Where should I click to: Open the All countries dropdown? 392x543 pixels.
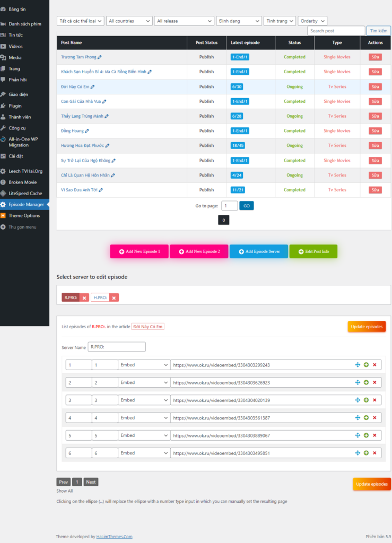pos(129,21)
